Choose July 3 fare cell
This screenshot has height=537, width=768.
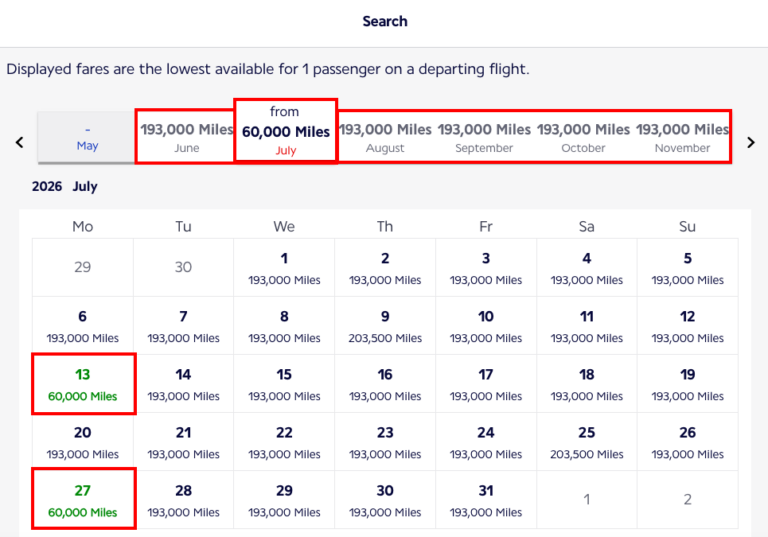click(x=486, y=268)
